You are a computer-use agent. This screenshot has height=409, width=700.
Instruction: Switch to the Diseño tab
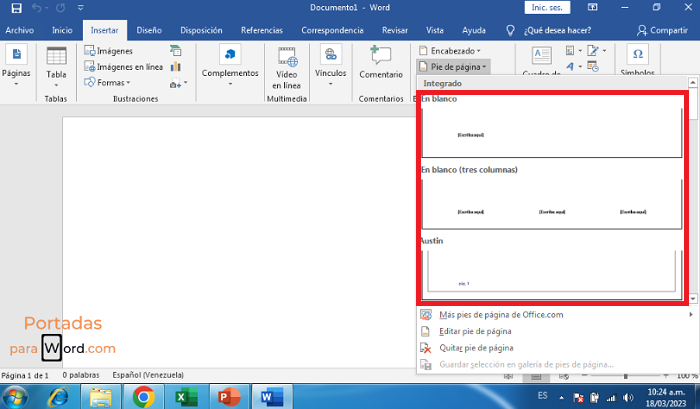pos(149,30)
